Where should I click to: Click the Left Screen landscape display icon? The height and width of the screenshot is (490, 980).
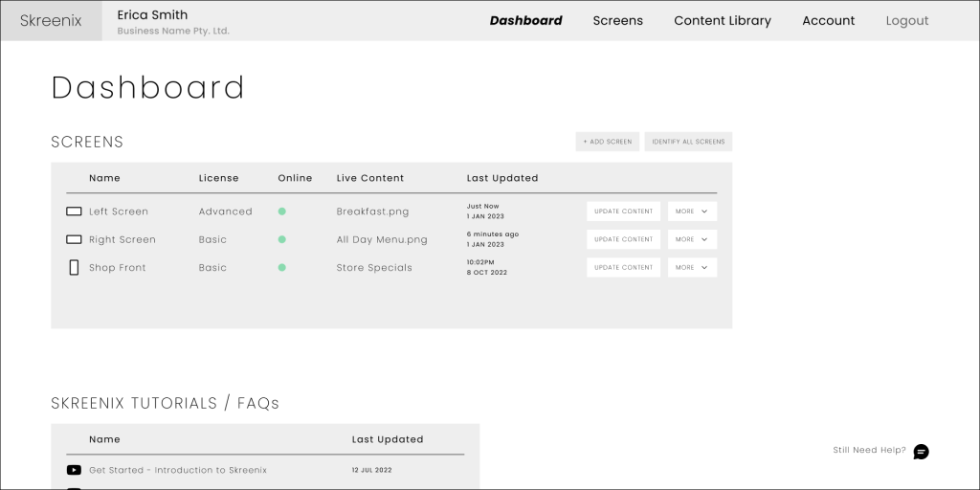pos(74,212)
